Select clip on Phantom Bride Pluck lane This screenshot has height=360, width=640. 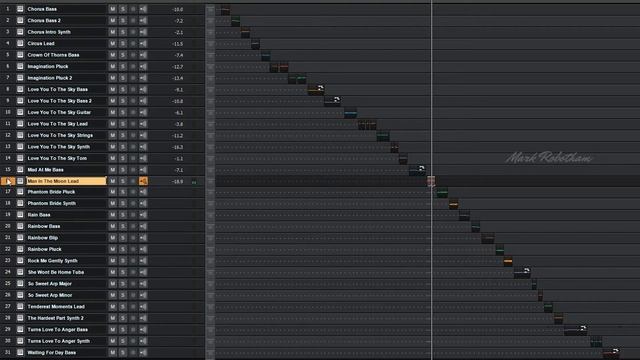pos(442,193)
